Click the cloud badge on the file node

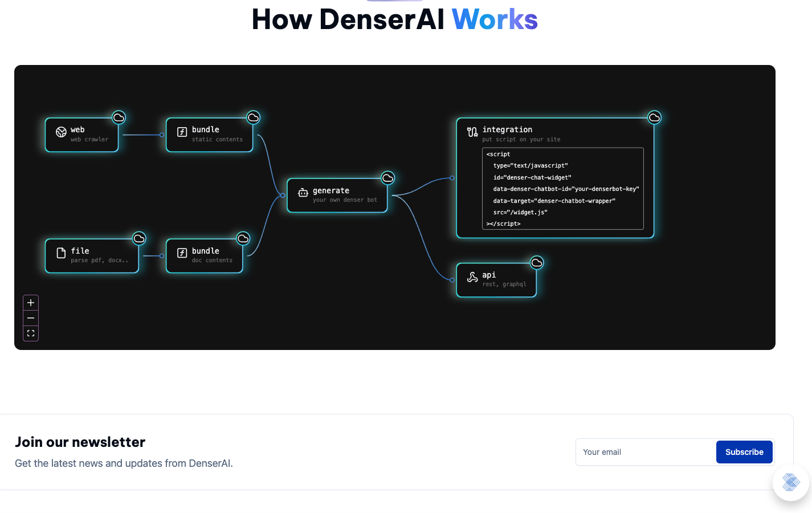(139, 238)
